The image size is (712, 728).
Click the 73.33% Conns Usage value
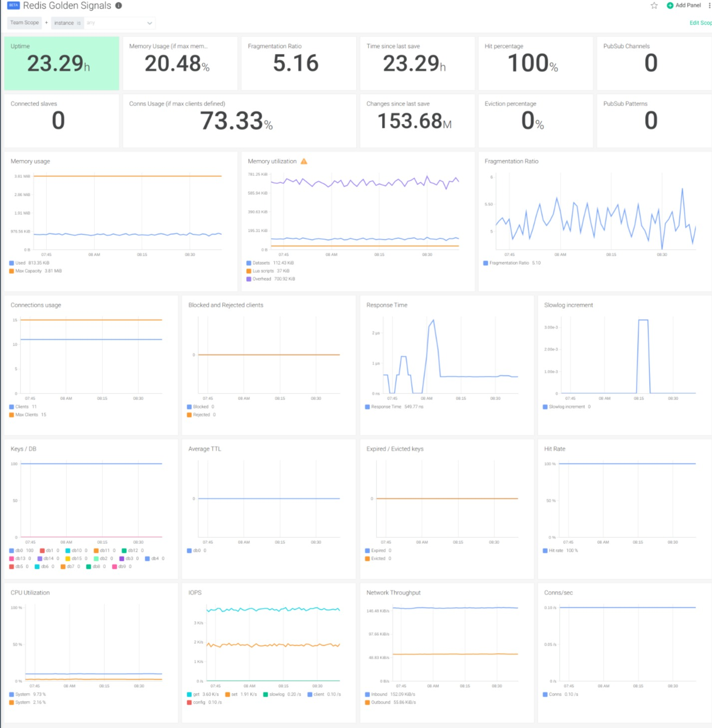(236, 121)
